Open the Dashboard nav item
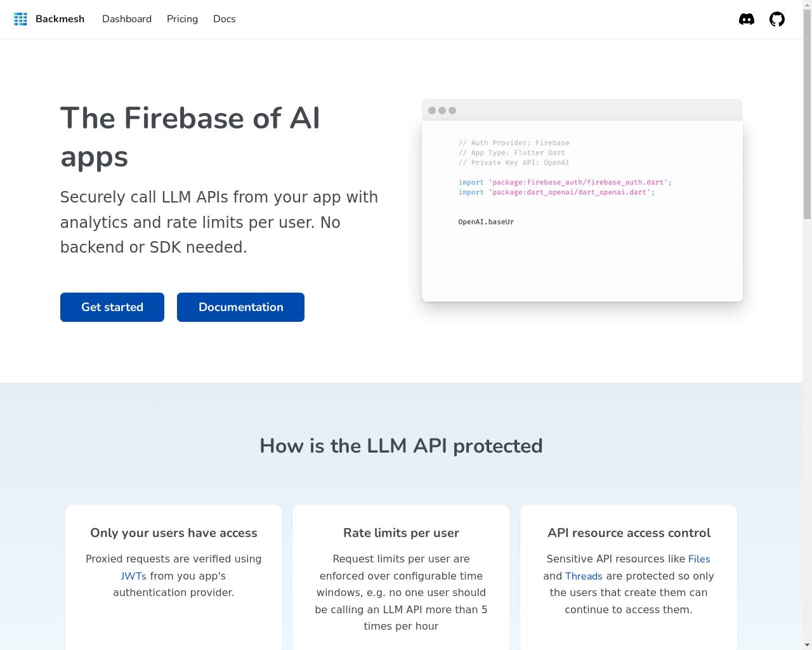This screenshot has height=650, width=812. click(127, 19)
